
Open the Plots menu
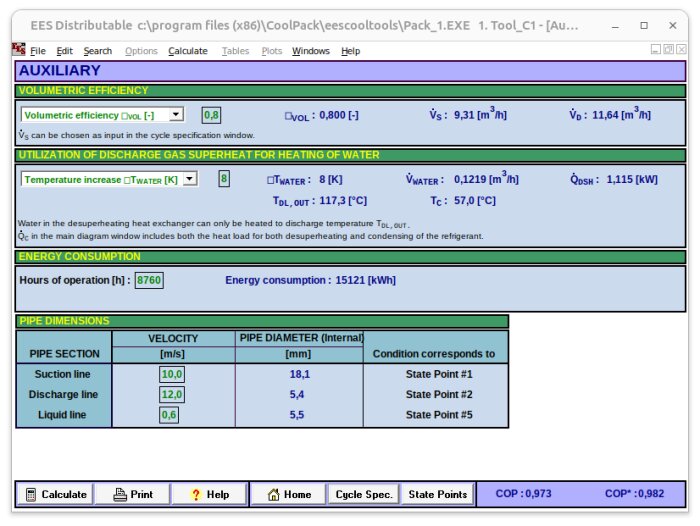pos(271,51)
